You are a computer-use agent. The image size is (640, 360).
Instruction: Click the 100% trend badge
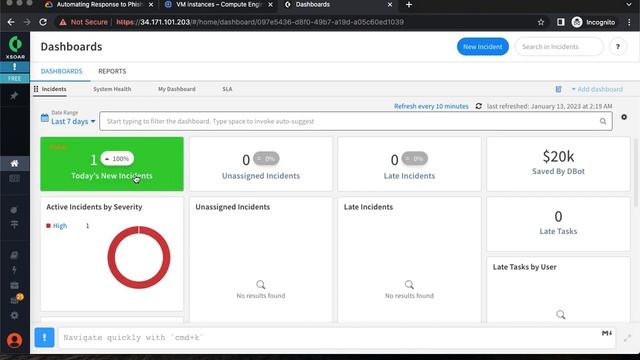click(x=117, y=158)
